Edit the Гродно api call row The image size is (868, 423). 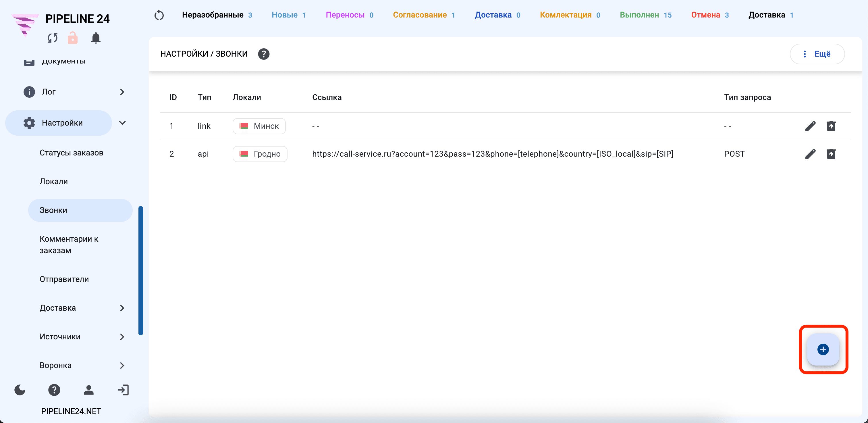[810, 154]
